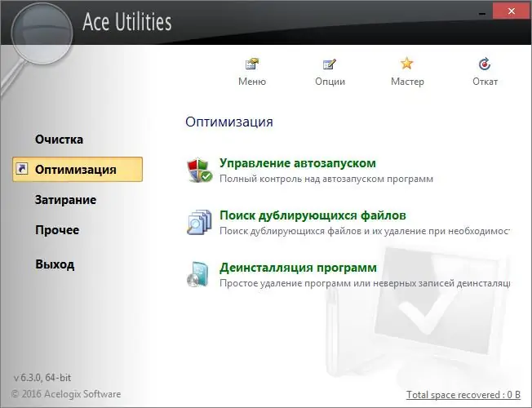
Task: Click description 'Полный контроль над автозапуском программ'
Action: coord(326,179)
